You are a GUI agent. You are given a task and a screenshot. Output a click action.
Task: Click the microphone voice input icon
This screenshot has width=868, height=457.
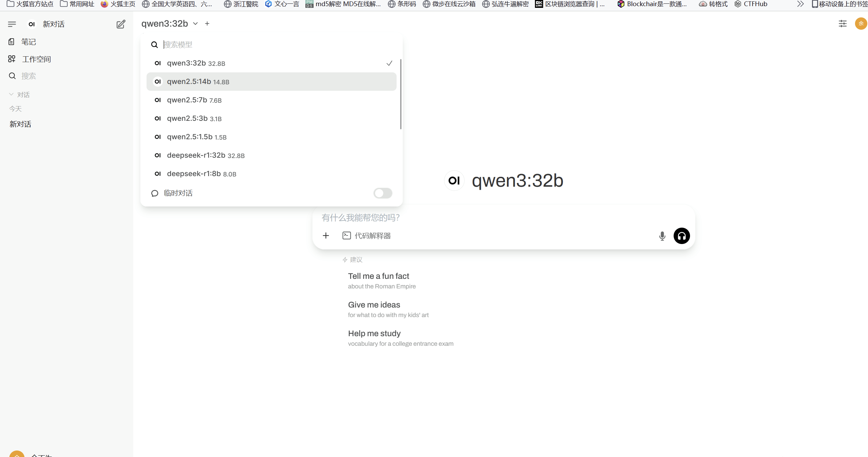click(x=662, y=236)
